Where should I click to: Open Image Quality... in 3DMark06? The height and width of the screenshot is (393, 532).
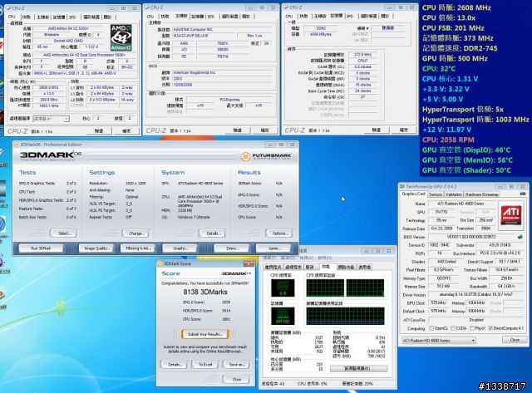(x=96, y=248)
